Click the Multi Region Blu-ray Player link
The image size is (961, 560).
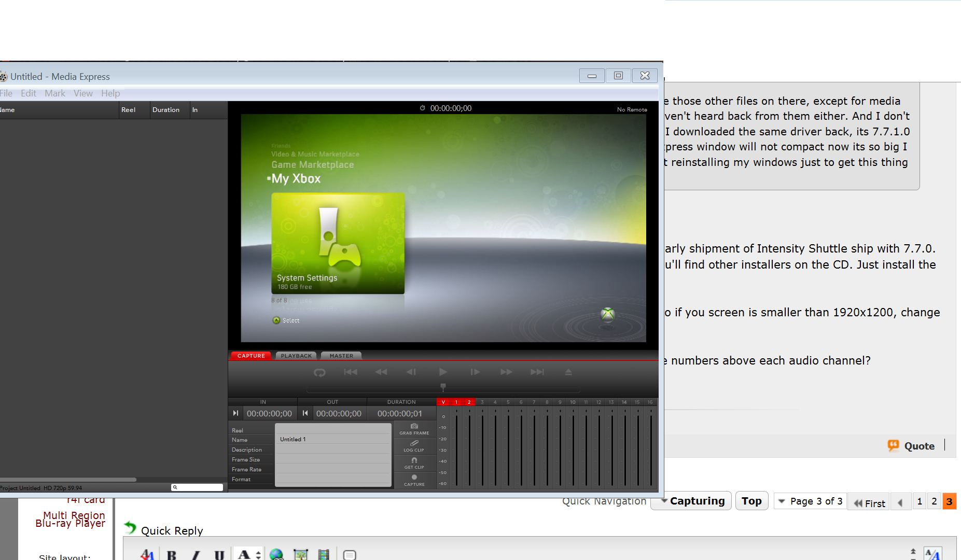coord(71,519)
